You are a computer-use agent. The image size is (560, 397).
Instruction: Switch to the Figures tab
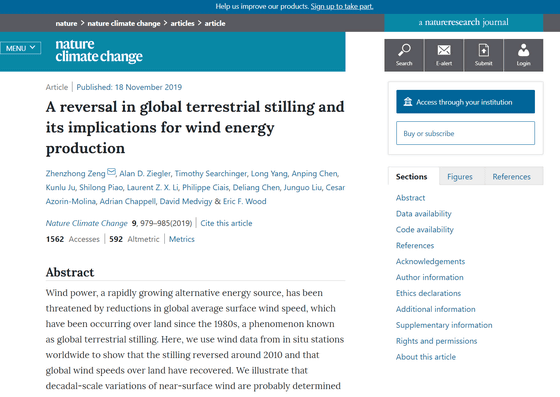coord(460,177)
